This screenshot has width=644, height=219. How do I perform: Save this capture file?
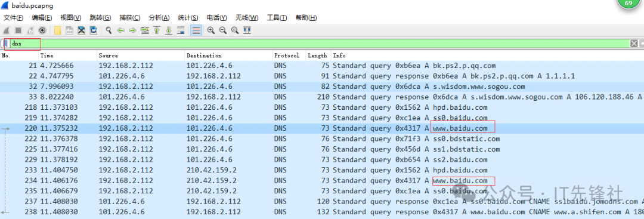[x=70, y=30]
